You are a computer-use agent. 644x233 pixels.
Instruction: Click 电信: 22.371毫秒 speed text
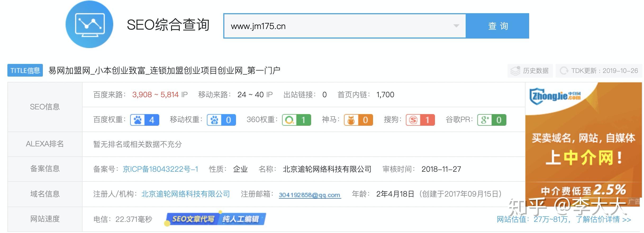(x=123, y=219)
